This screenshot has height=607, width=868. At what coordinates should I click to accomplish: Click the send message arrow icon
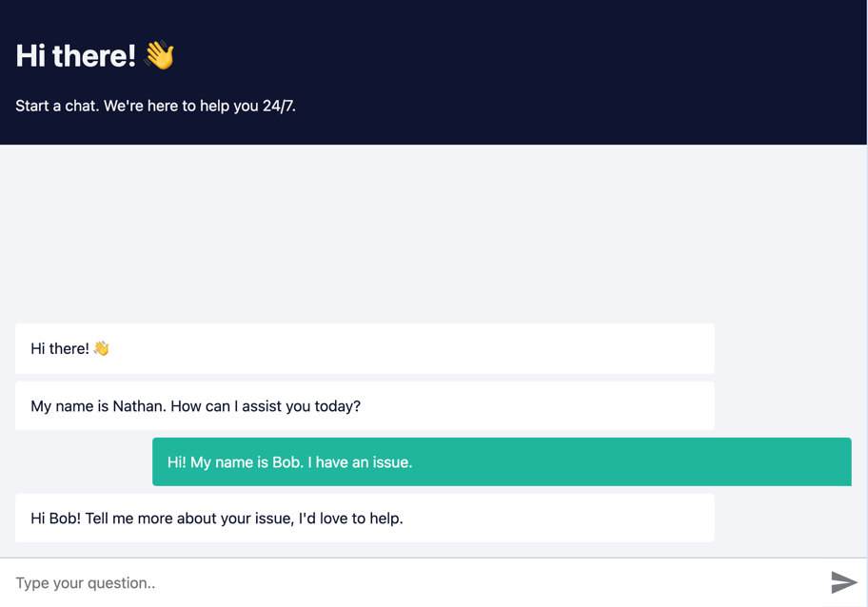pos(843,582)
